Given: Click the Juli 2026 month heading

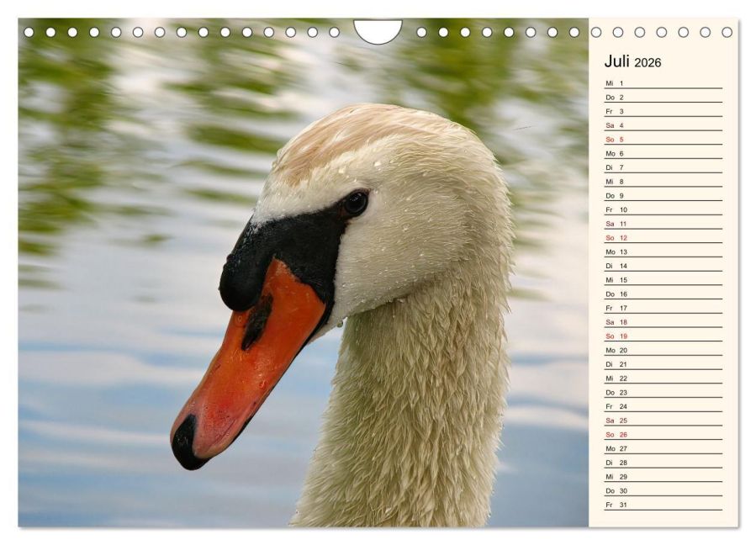Looking at the screenshot, I should coord(632,61).
